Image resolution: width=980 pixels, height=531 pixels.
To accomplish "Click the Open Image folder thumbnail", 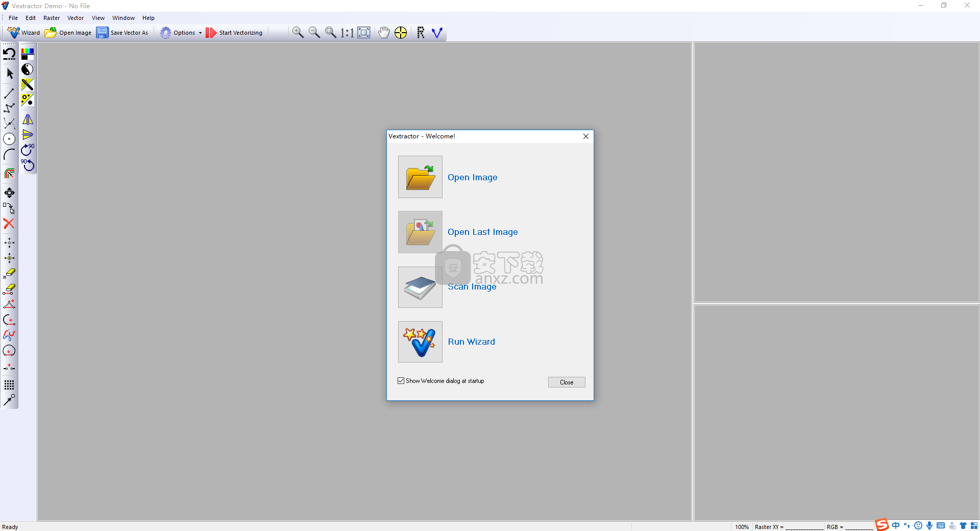I will pyautogui.click(x=420, y=177).
